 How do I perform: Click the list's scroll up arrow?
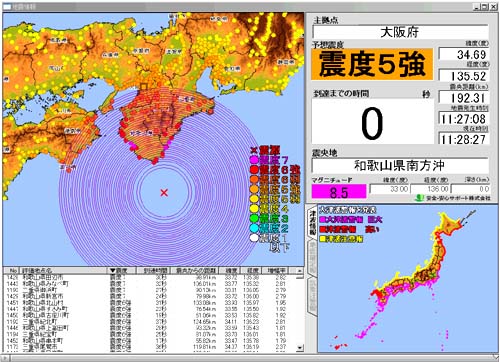click(300, 270)
